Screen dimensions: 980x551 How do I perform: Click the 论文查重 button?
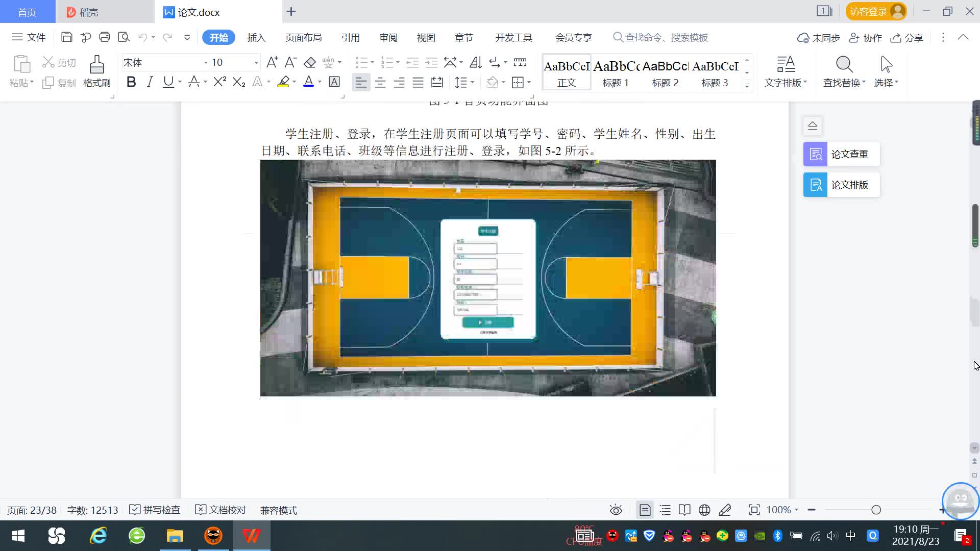[841, 154]
